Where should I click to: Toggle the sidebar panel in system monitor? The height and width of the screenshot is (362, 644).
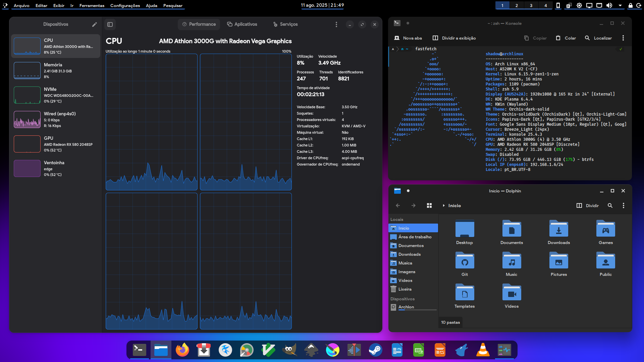[110, 24]
